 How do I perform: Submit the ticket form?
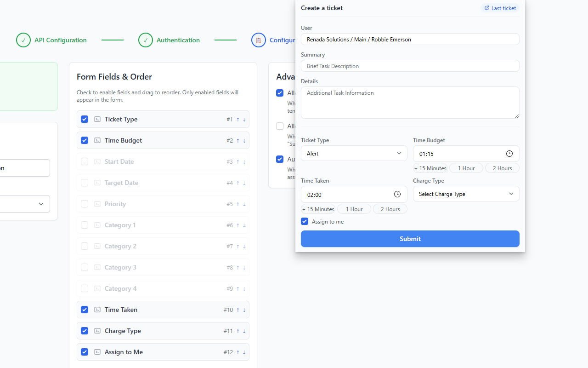410,239
